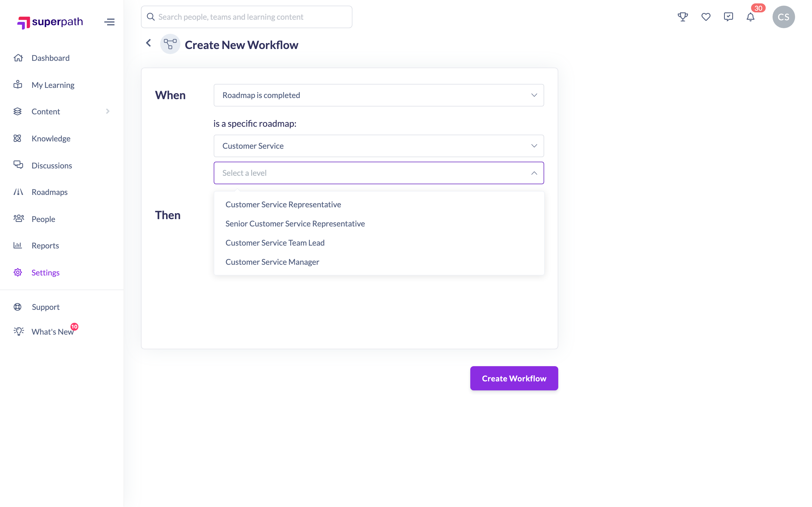Click the Create Workflow button

click(514, 378)
